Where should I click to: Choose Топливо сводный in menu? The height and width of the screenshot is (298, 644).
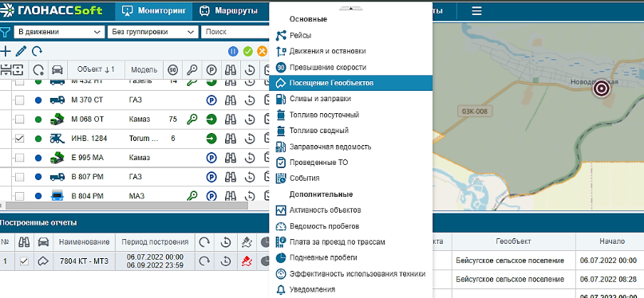point(350,131)
